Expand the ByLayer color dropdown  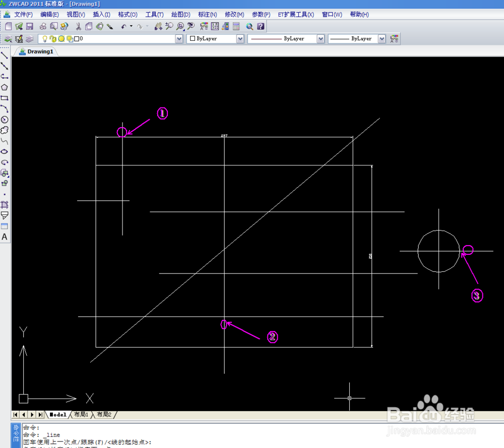[x=240, y=39]
